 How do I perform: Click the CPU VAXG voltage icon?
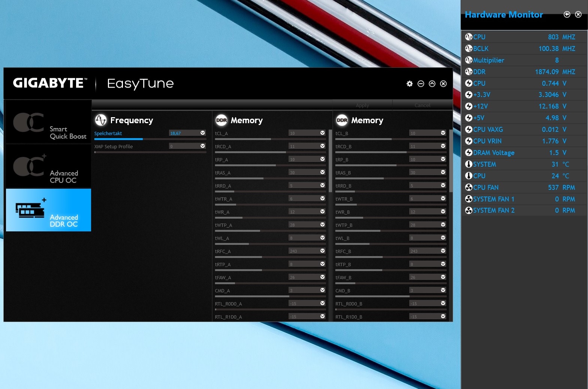[x=468, y=130]
